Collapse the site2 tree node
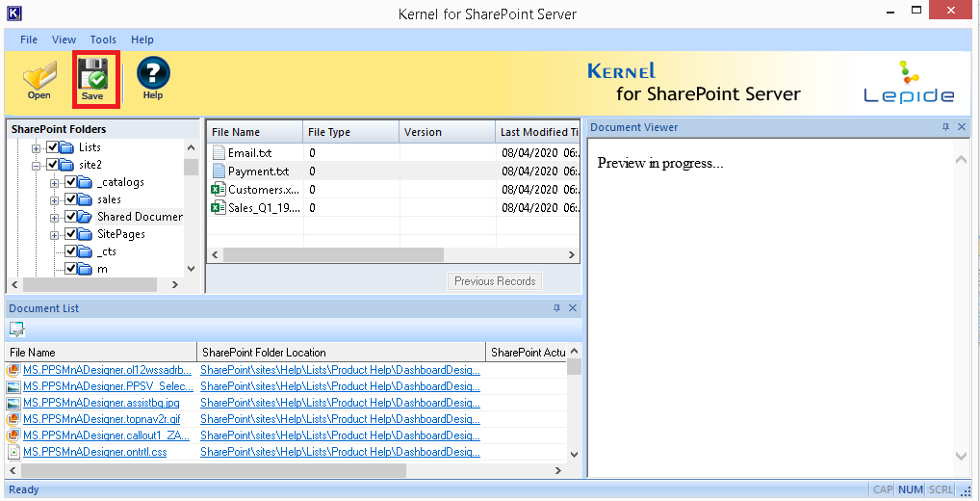Image resolution: width=980 pixels, height=501 pixels. (37, 166)
